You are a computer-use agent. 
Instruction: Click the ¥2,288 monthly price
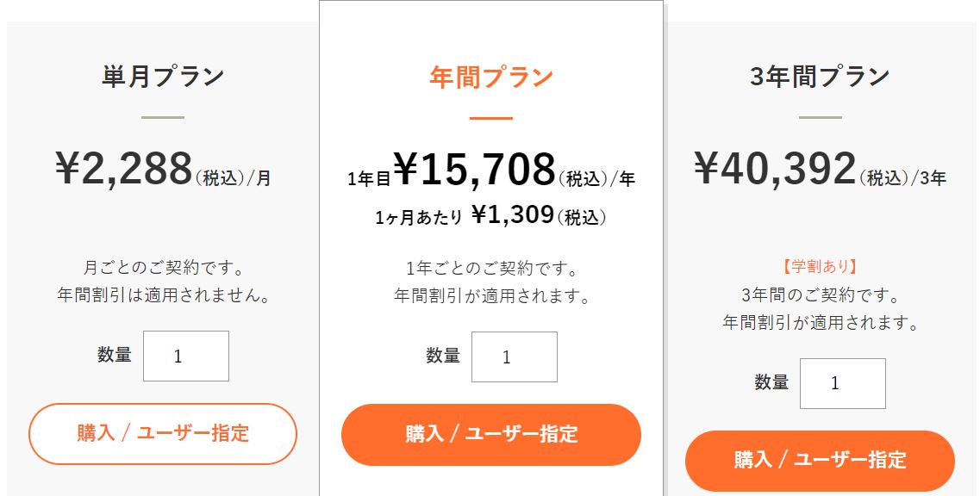click(124, 169)
